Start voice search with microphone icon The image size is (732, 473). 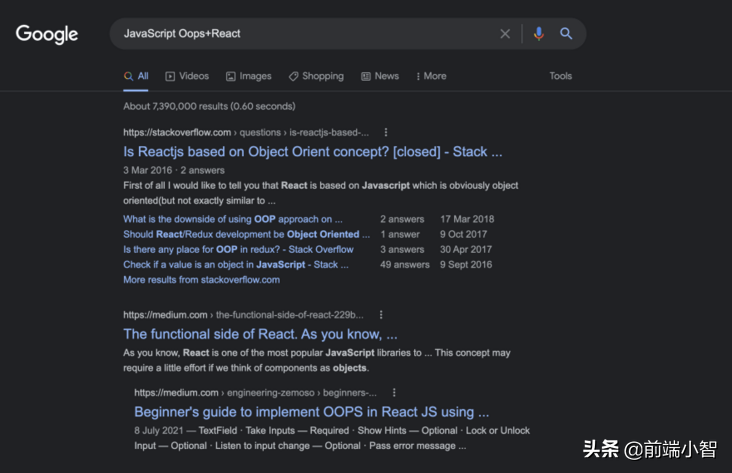point(539,34)
